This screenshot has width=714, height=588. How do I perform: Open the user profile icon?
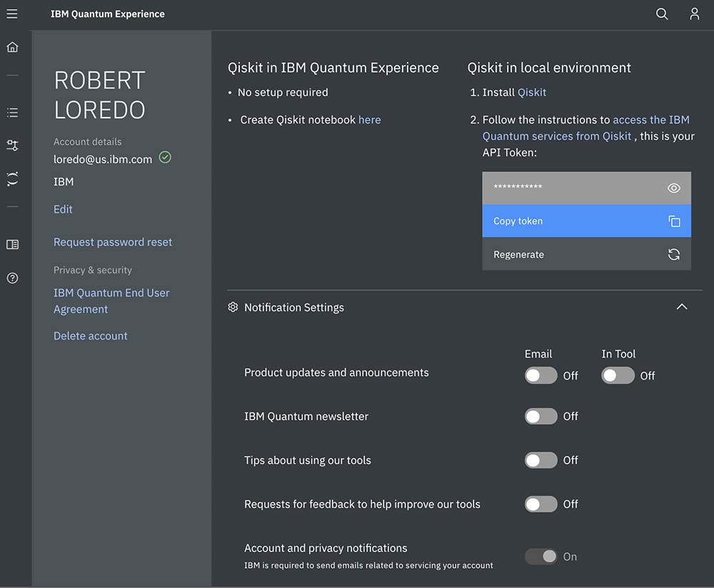click(x=694, y=14)
